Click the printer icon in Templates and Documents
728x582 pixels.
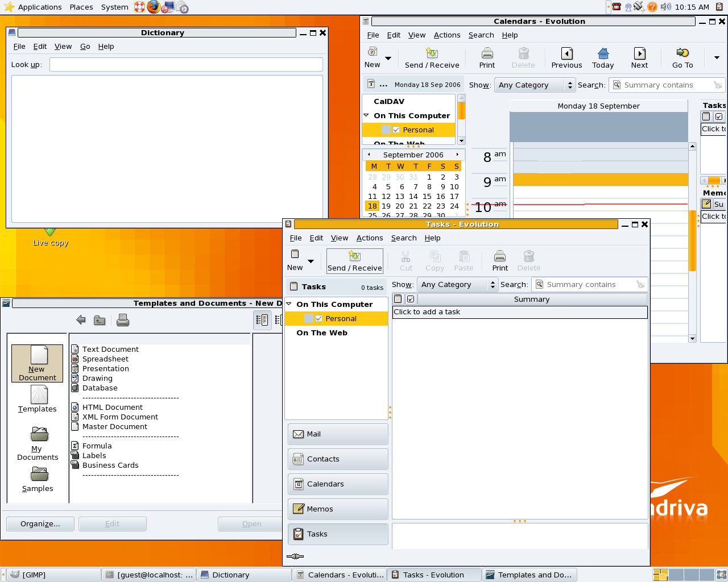click(123, 320)
